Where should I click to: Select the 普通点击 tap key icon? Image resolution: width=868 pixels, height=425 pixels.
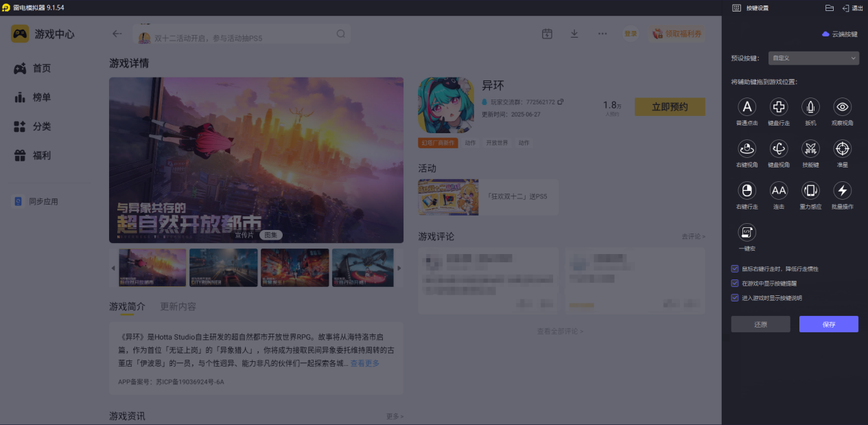tap(747, 107)
